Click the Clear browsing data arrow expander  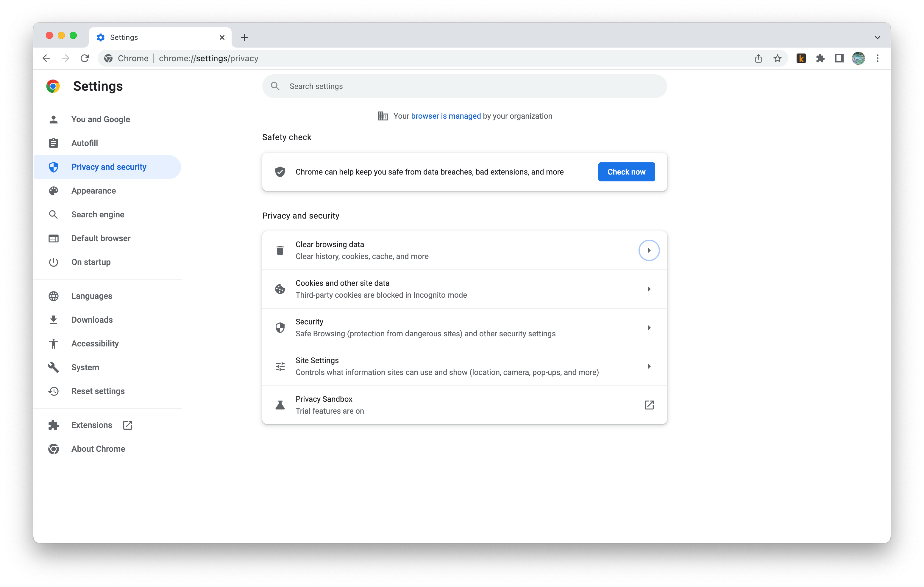(648, 250)
